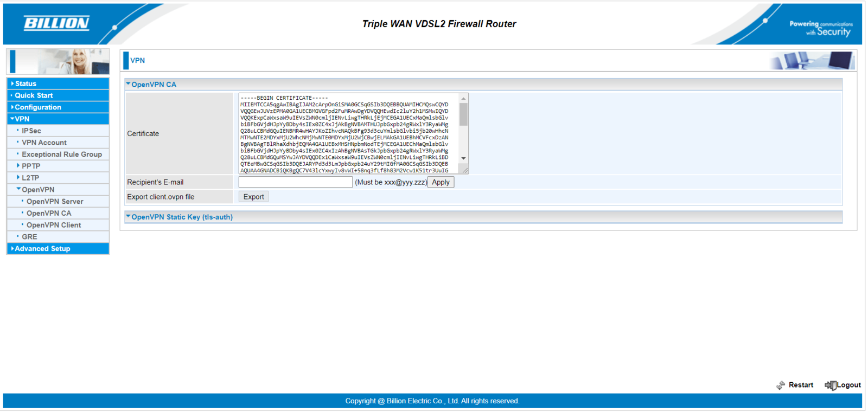
Task: Go to IPSec settings
Action: coord(31,131)
